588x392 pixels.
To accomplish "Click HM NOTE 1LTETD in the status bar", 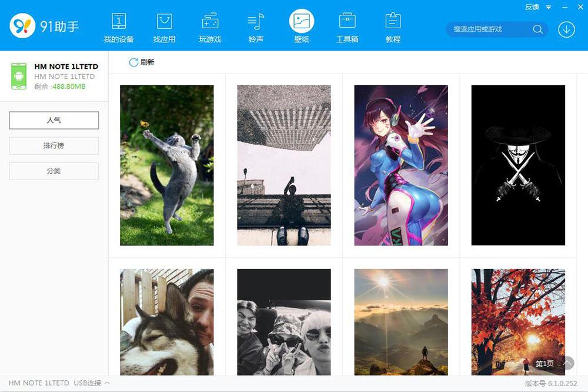I will [39, 383].
